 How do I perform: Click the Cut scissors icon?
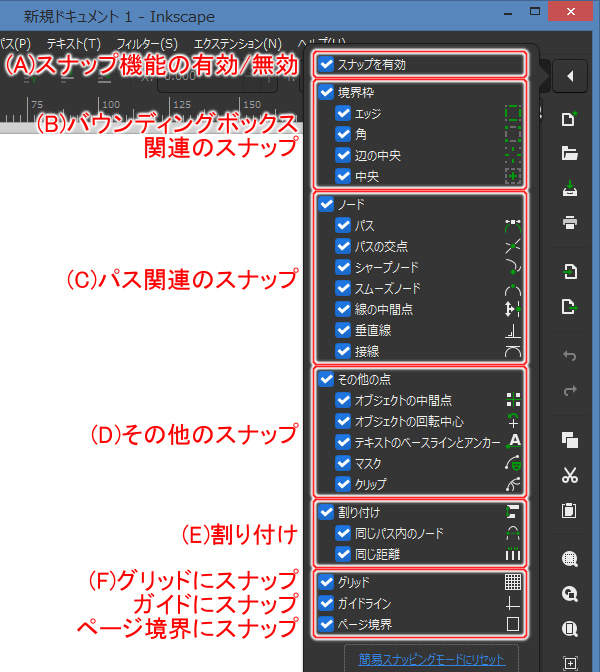570,475
